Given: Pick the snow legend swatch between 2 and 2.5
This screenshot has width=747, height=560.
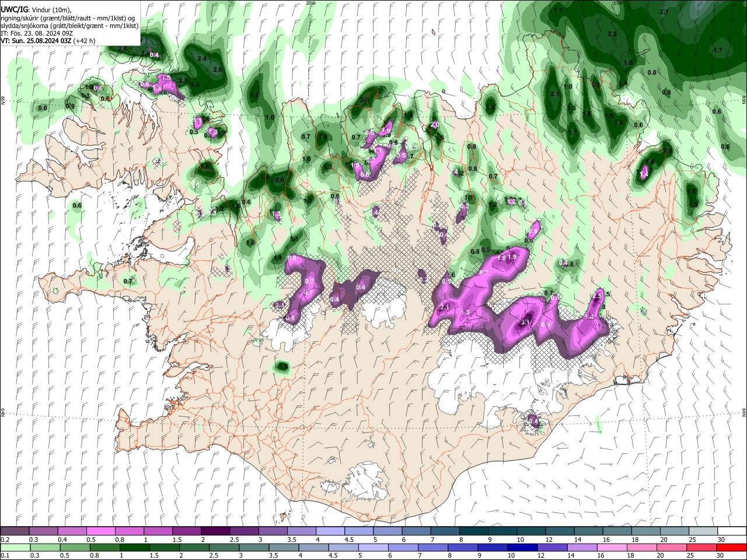Looking at the screenshot, I should [x=215, y=531].
